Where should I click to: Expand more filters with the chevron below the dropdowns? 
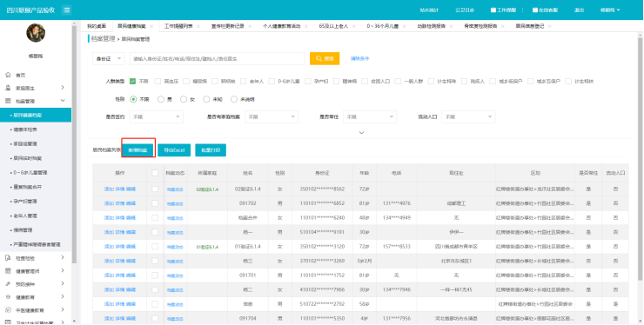coord(361,133)
